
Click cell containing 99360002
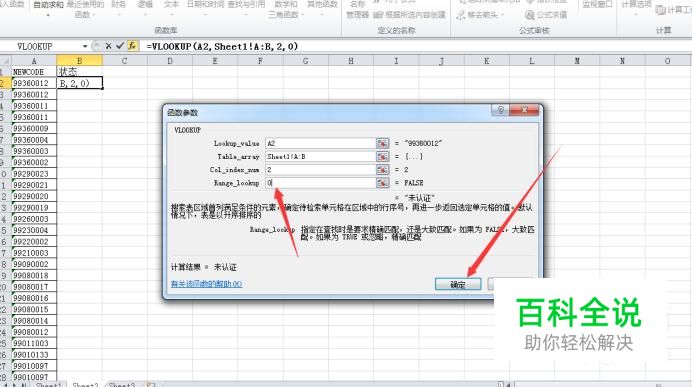tap(34, 162)
